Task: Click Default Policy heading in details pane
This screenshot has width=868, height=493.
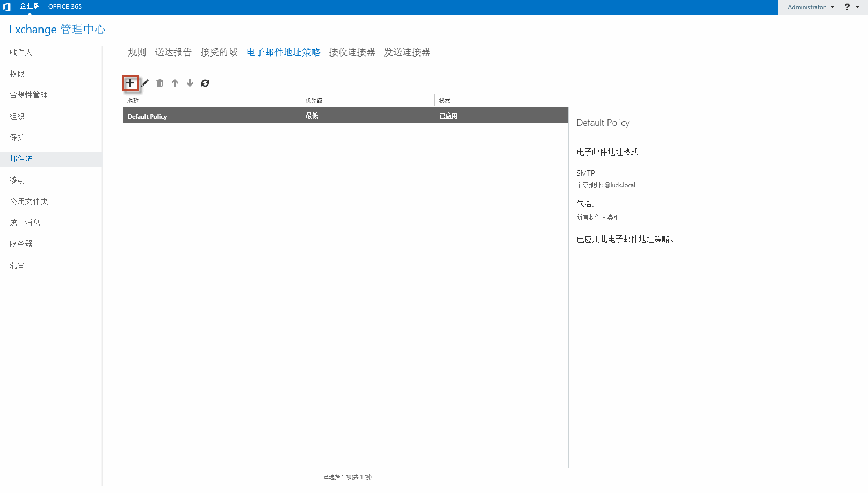Action: pos(603,123)
